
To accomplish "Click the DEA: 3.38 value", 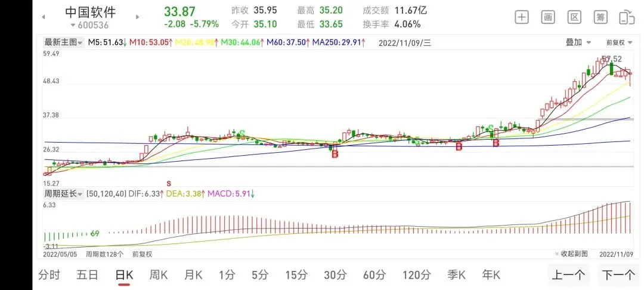I will (x=185, y=194).
